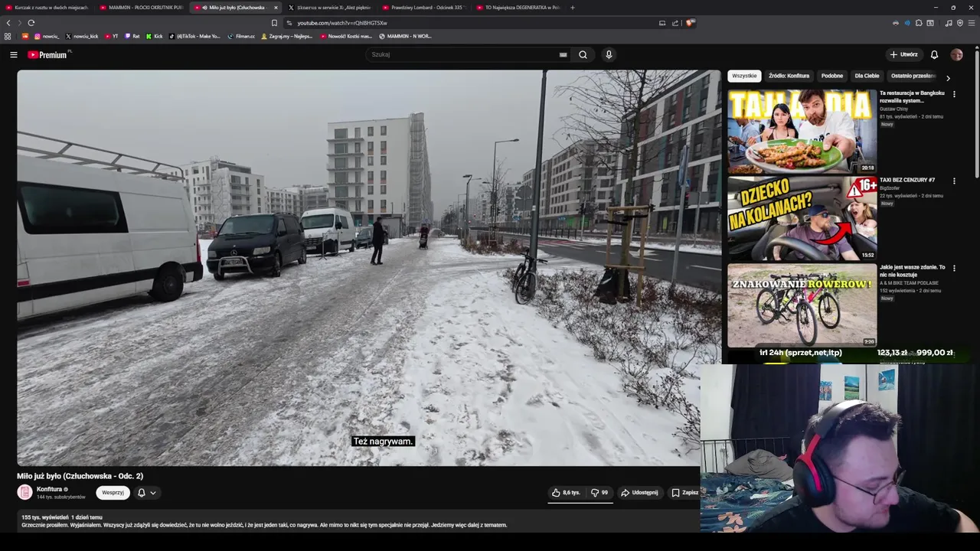Open options for TAXI BEZ CENZURY #7
This screenshot has height=551, width=980.
click(954, 181)
